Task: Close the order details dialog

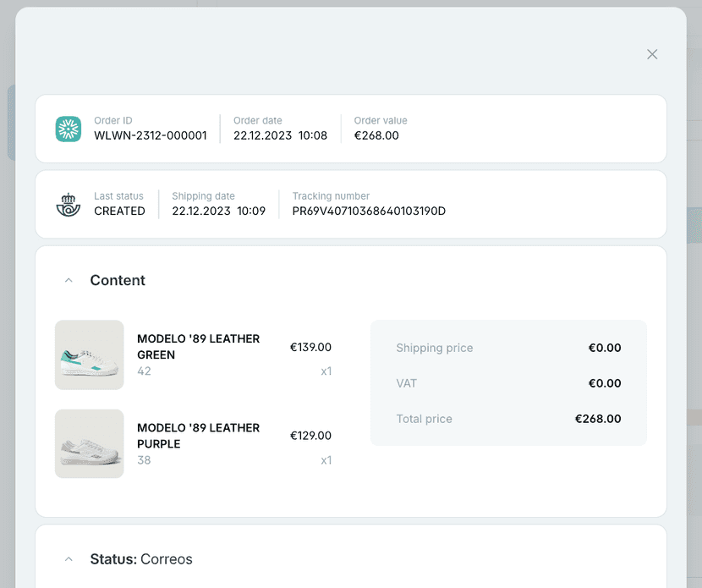Action: pos(652,54)
